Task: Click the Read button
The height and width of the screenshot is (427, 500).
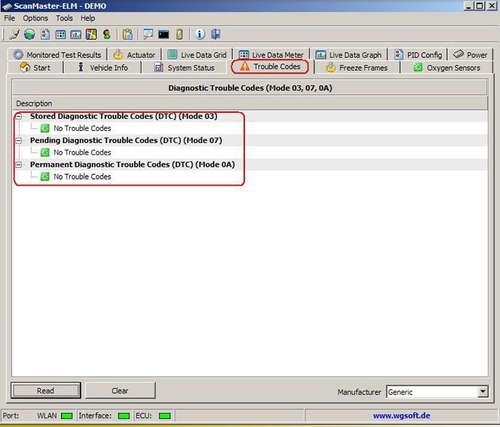Action: click(46, 390)
